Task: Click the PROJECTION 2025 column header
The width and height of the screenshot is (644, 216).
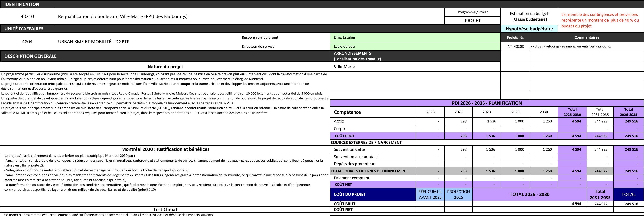Action: point(458,195)
